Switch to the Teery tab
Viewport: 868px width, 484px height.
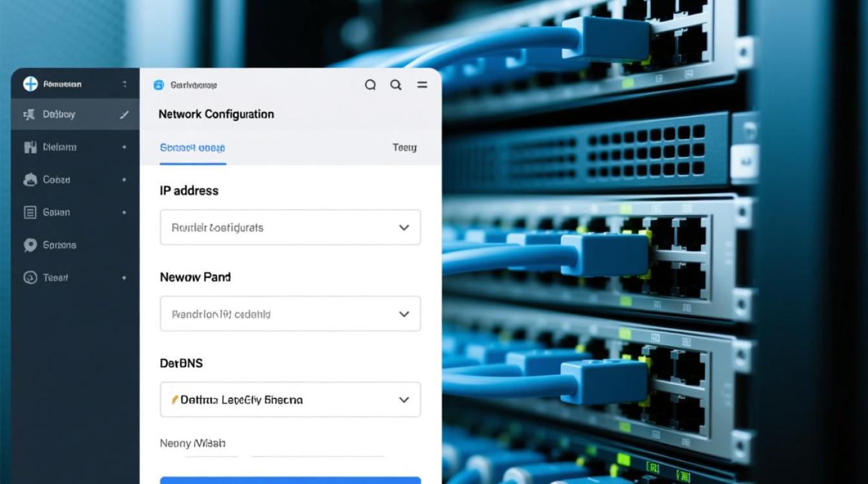coord(404,148)
